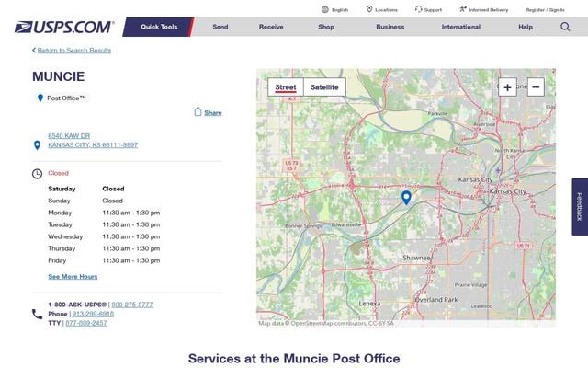
Task: Click OpenStreetMap attribution text
Action: click(326, 323)
